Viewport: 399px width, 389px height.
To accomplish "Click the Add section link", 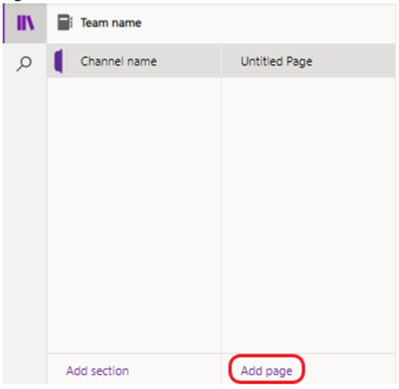I will [x=97, y=371].
